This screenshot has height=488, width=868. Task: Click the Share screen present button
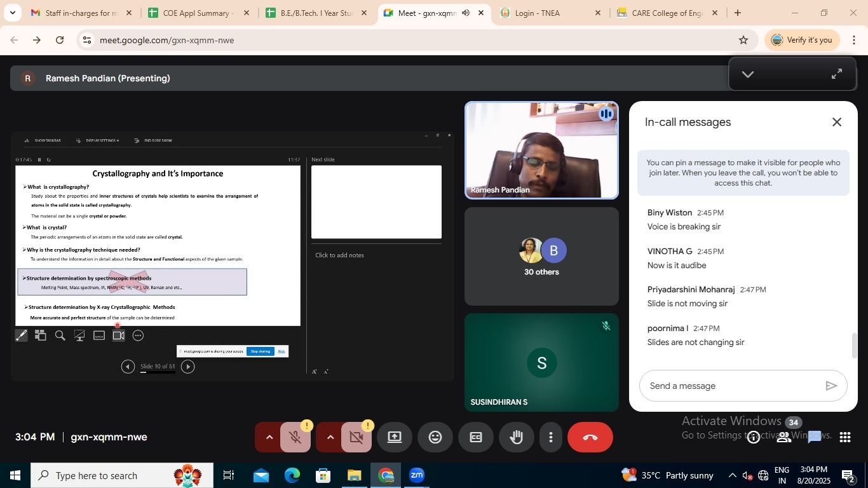point(395,437)
